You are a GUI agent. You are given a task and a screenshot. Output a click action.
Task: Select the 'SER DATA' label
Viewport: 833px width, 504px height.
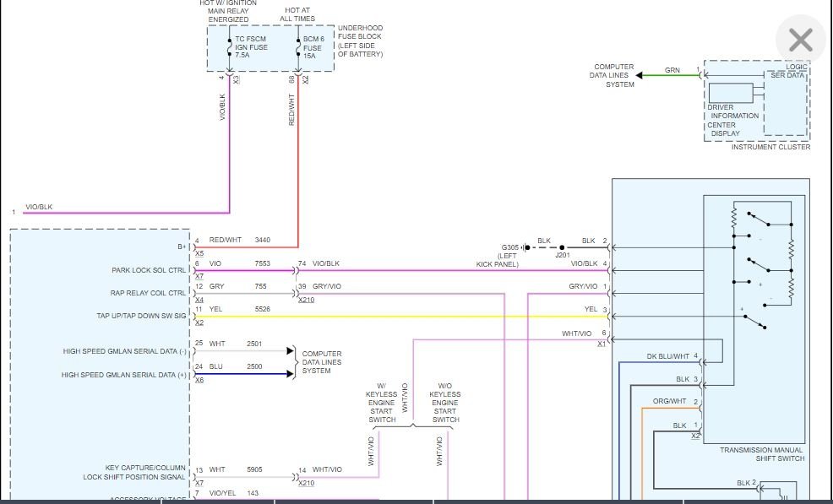click(x=787, y=75)
